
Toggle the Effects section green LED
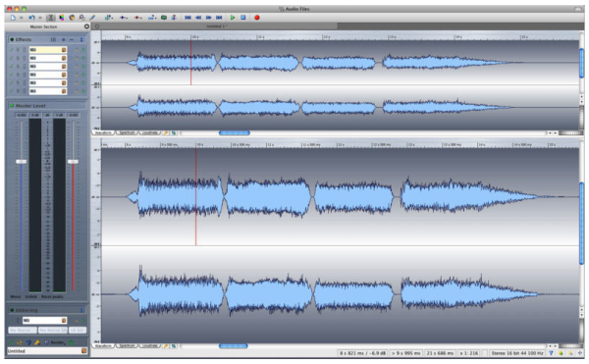click(12, 39)
